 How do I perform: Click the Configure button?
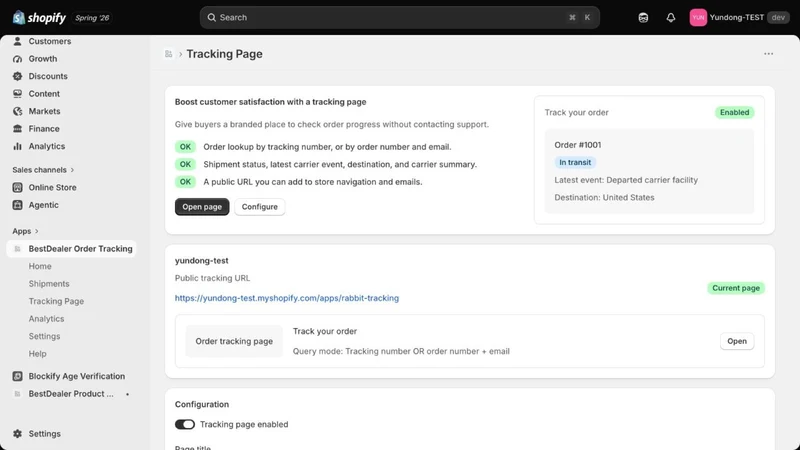[260, 207]
